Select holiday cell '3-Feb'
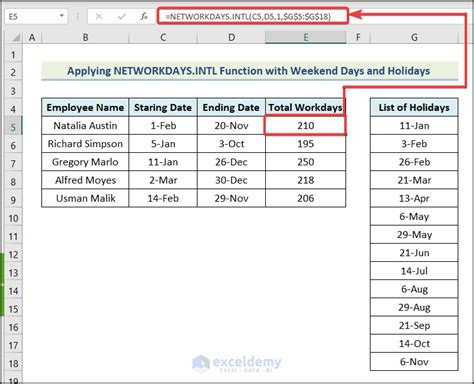The height and width of the screenshot is (384, 474). point(414,144)
